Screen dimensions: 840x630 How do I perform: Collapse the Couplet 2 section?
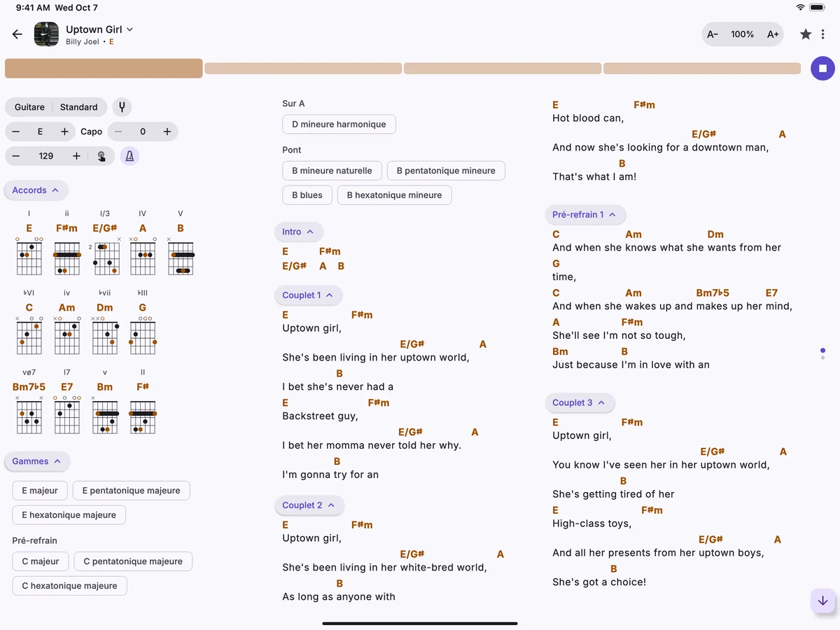point(309,505)
